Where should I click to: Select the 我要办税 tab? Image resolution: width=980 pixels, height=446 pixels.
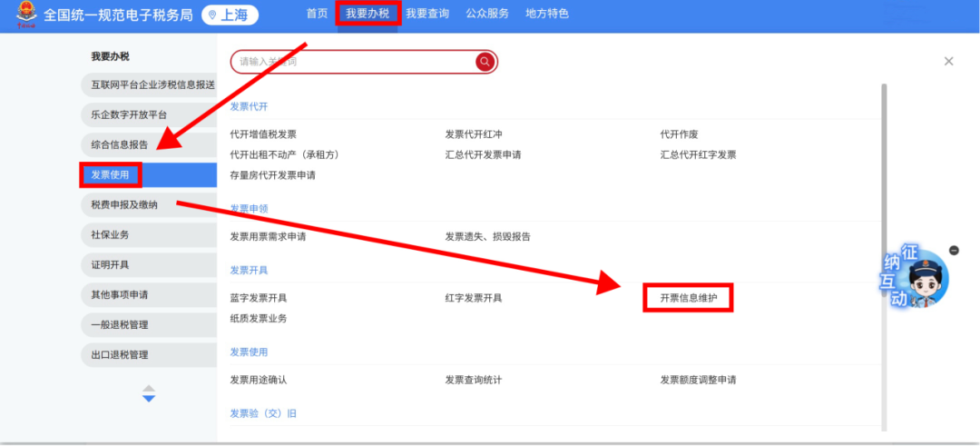coord(367,14)
